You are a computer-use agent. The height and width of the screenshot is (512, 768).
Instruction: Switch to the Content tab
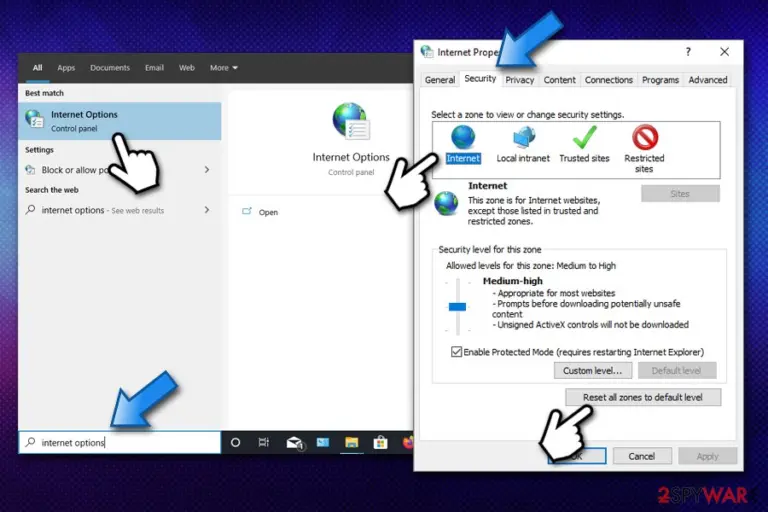click(x=559, y=80)
